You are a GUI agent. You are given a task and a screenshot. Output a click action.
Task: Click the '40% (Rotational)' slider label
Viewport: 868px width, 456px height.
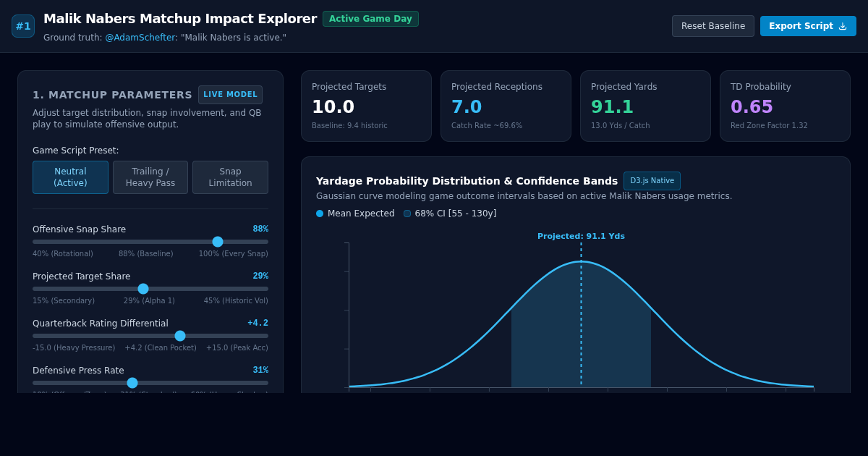(x=63, y=254)
